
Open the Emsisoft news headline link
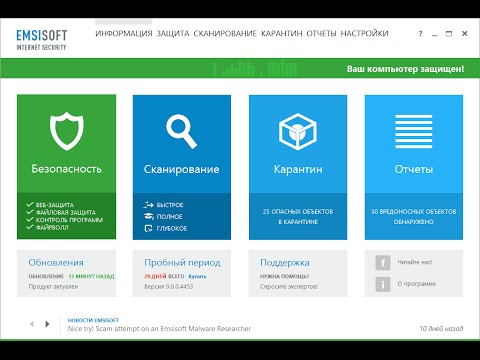pos(159,329)
